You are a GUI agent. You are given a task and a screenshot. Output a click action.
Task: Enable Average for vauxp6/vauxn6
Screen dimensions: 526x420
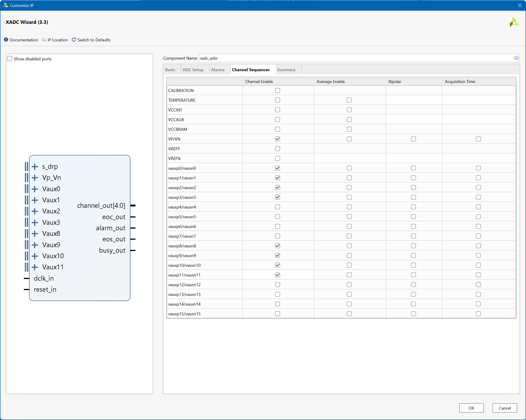coord(349,226)
